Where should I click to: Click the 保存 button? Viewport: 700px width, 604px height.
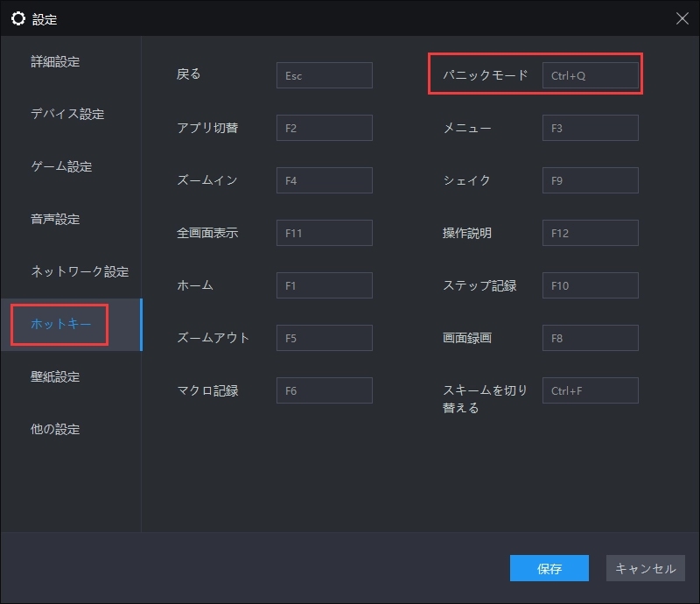point(549,568)
